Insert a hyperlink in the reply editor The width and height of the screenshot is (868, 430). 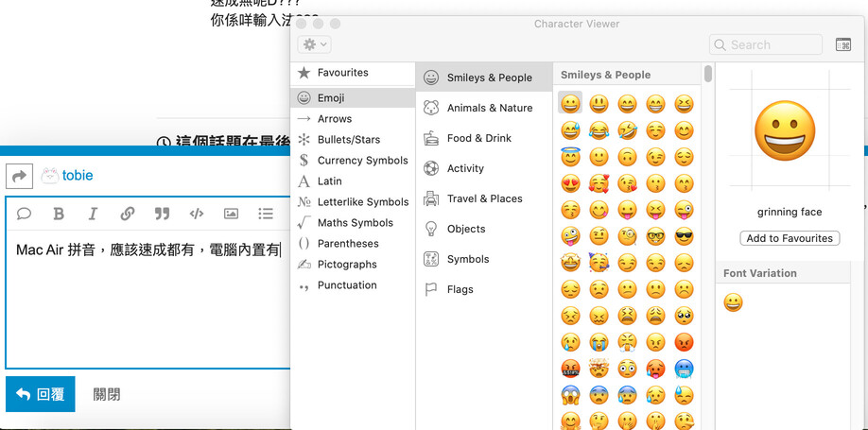128,214
